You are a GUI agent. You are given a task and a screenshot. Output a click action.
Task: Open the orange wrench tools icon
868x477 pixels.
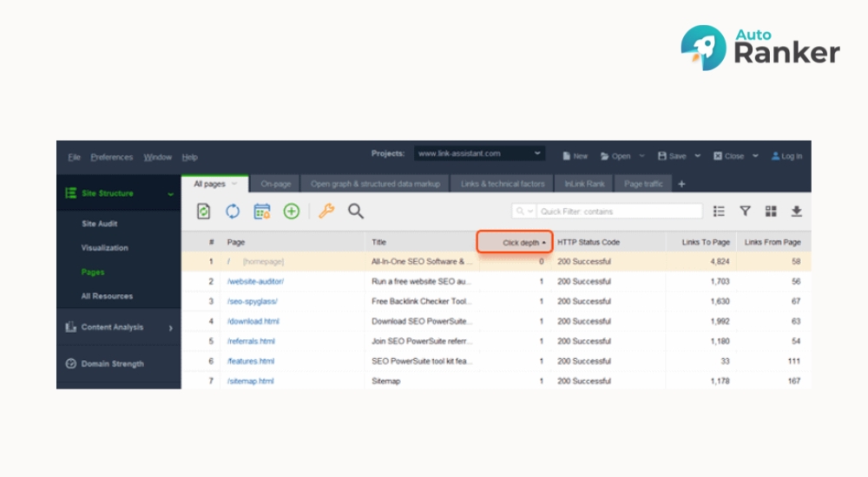click(x=326, y=212)
